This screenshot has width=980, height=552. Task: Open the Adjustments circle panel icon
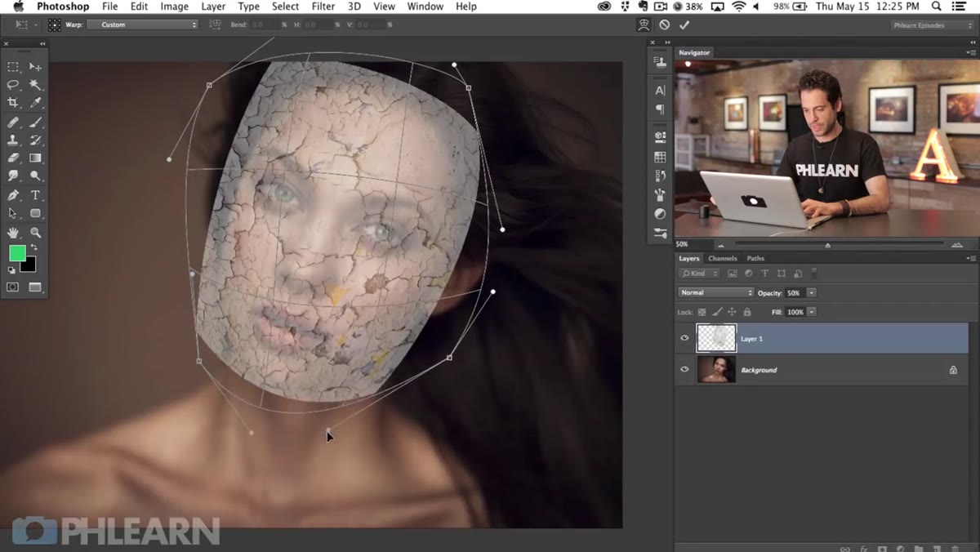(660, 214)
